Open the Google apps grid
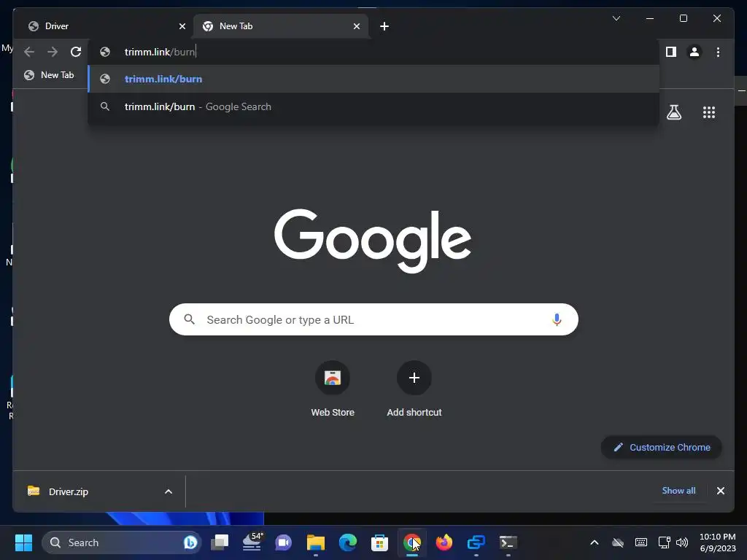 (x=709, y=112)
